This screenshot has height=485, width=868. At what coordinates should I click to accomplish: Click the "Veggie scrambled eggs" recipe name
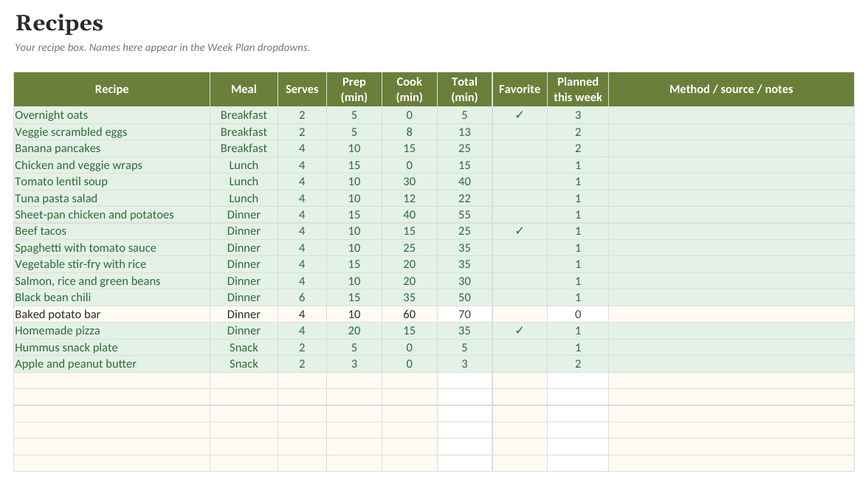tap(112, 131)
